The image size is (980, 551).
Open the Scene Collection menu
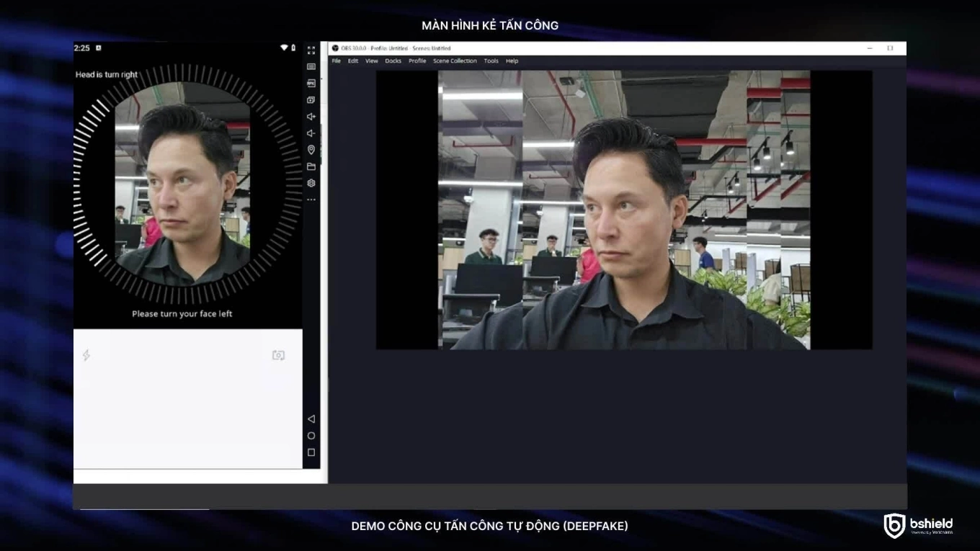point(455,61)
